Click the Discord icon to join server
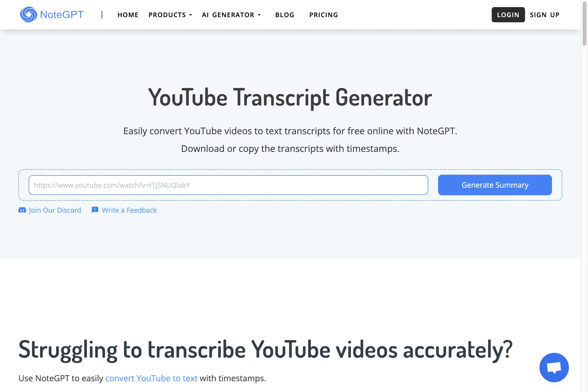The height and width of the screenshot is (392, 588). [22, 210]
